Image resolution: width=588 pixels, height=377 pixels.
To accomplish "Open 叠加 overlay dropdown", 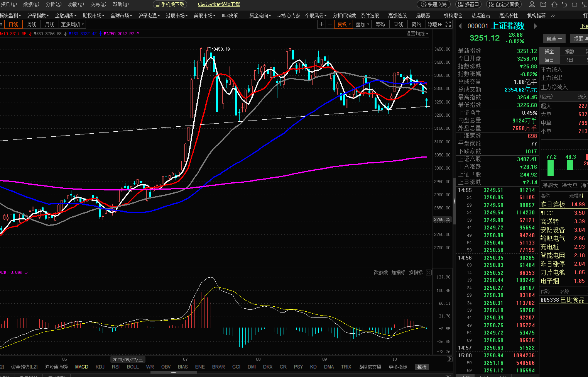I will coord(362,24).
